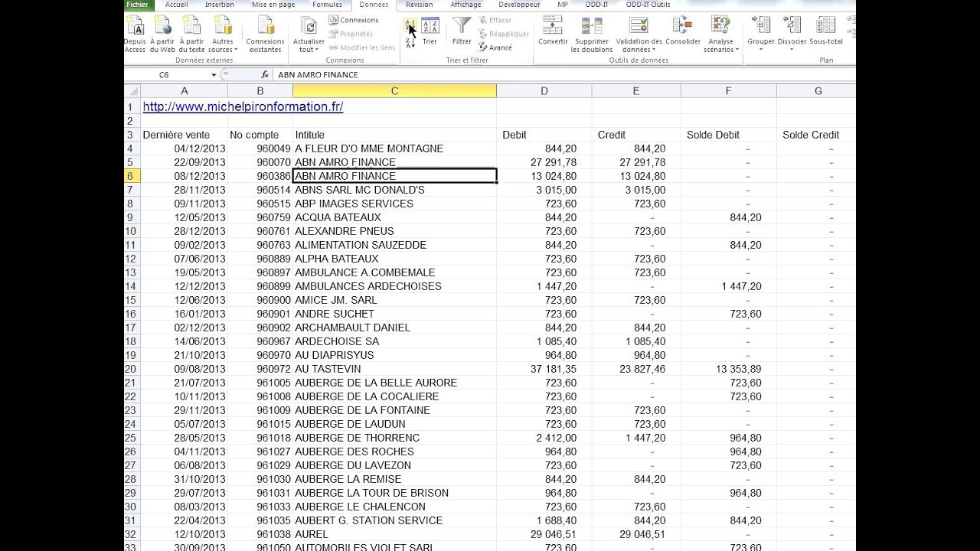Click the Select All corner button
The image size is (980, 551).
(132, 91)
